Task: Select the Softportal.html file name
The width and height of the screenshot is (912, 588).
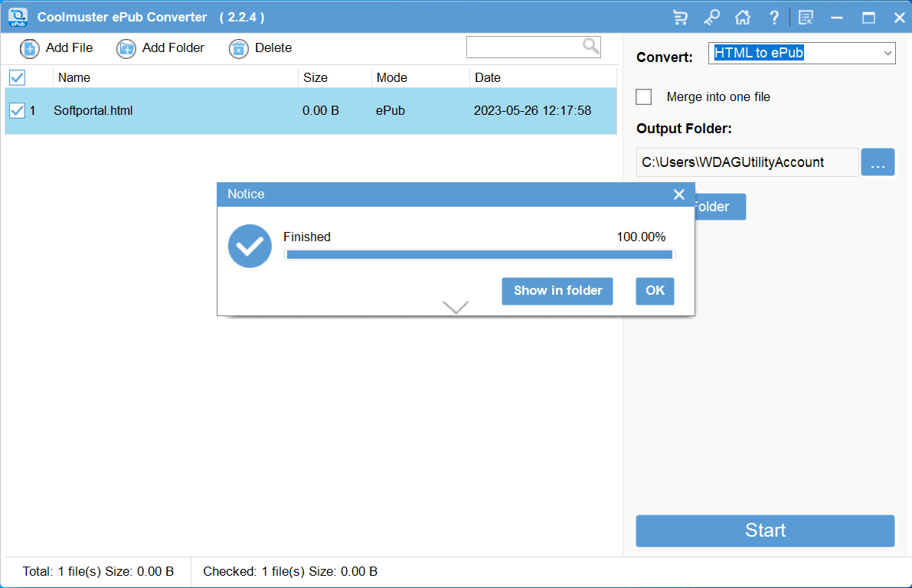Action: (93, 110)
